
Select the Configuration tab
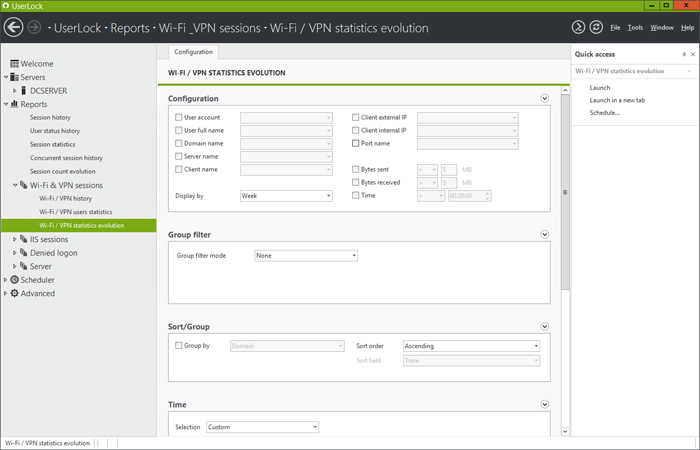[x=193, y=52]
